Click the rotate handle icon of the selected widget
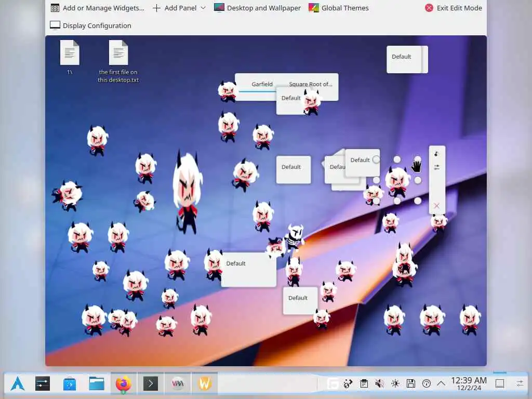 pyautogui.click(x=436, y=154)
